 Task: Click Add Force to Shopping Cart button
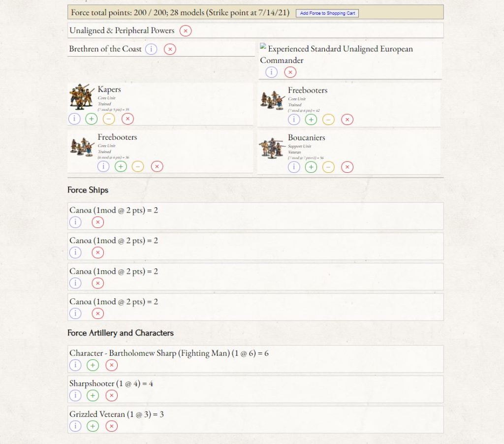click(327, 13)
